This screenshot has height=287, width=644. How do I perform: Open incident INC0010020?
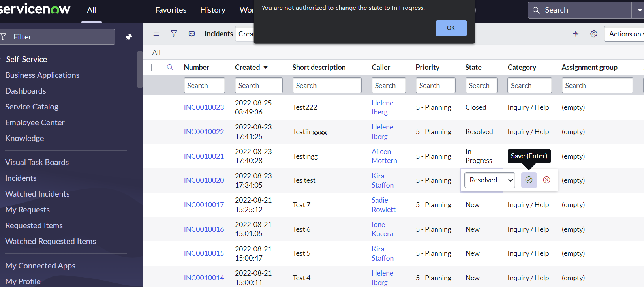pos(204,180)
